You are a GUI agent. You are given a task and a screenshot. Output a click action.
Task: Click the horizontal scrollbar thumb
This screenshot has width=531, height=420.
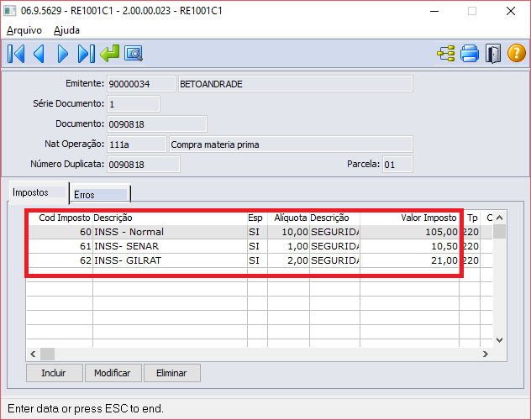47,354
